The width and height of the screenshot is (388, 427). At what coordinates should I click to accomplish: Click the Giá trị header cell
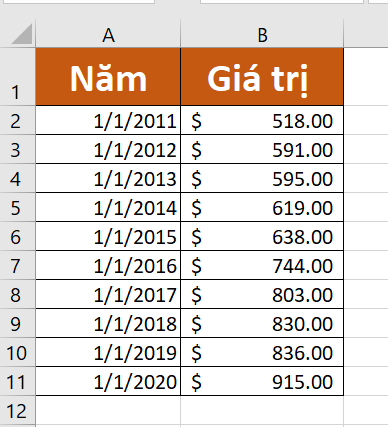(x=262, y=77)
